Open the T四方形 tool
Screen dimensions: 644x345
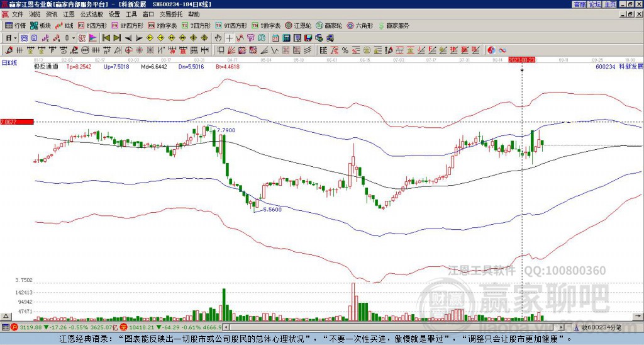click(x=196, y=26)
